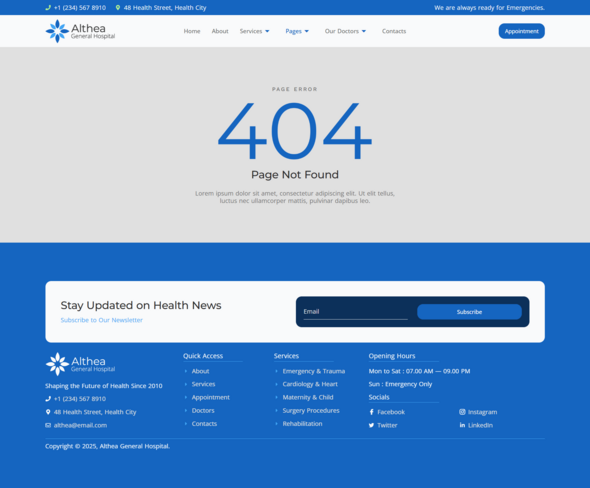
Task: Open Surgery Procedures service link
Action: [311, 410]
